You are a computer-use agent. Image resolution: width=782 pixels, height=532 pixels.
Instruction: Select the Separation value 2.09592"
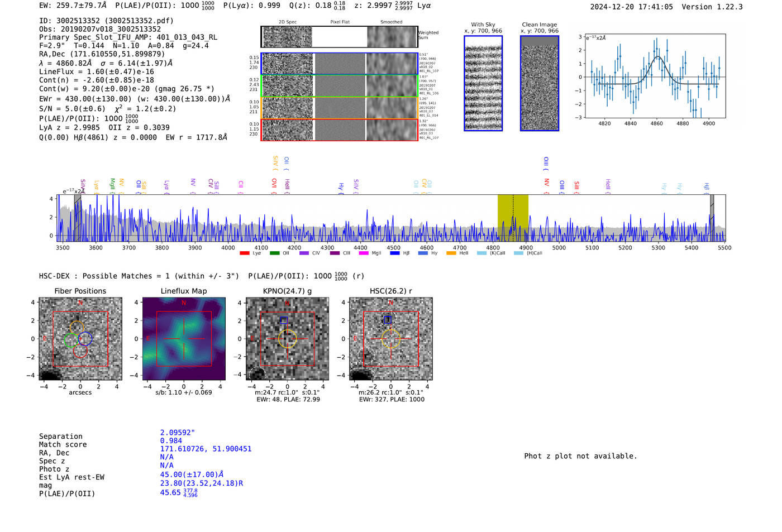pos(178,433)
